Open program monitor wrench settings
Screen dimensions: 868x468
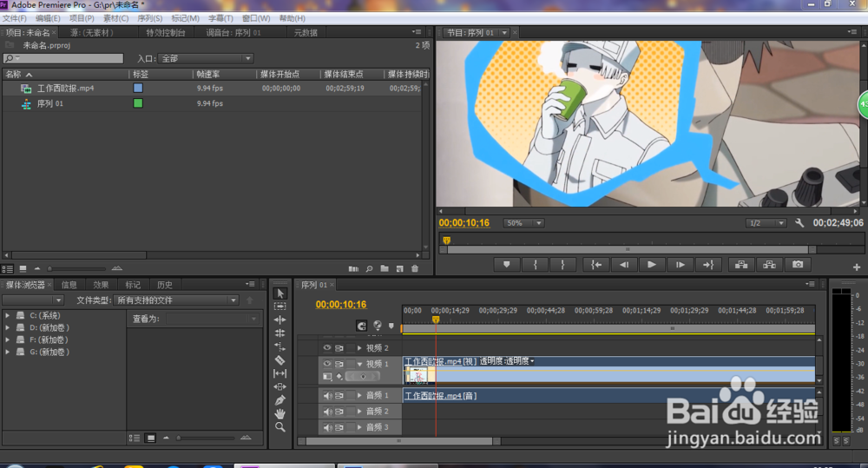click(x=799, y=222)
